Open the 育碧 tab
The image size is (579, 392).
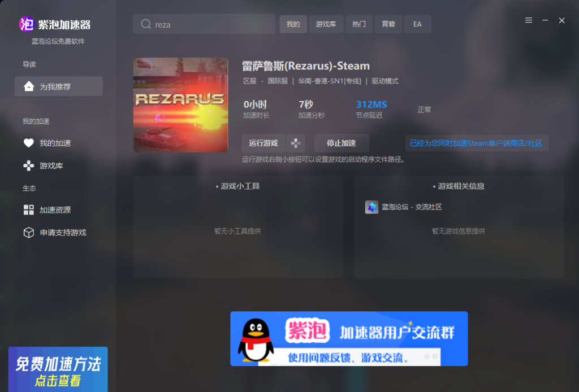pyautogui.click(x=388, y=24)
